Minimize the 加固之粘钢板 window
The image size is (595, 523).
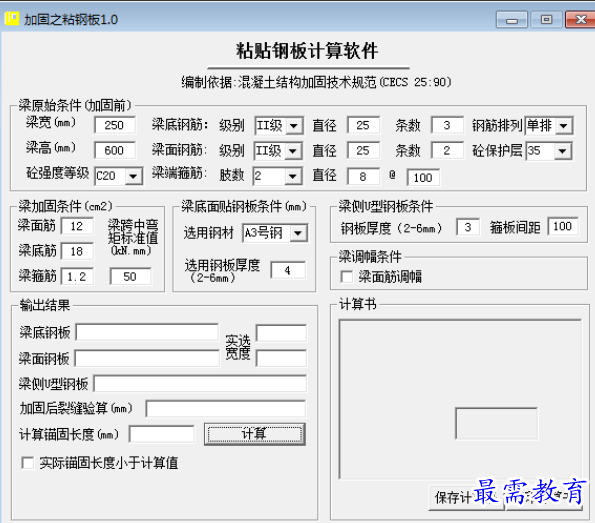[512, 19]
